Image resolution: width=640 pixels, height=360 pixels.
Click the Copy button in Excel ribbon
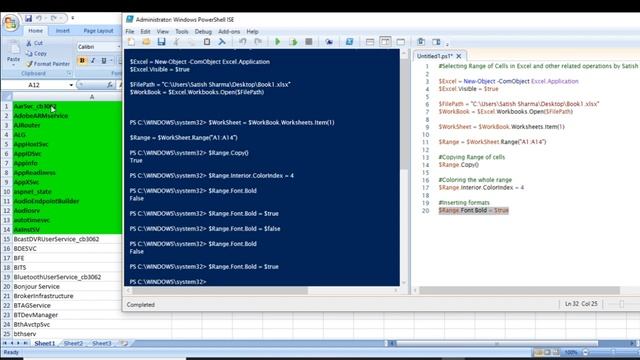click(36, 53)
